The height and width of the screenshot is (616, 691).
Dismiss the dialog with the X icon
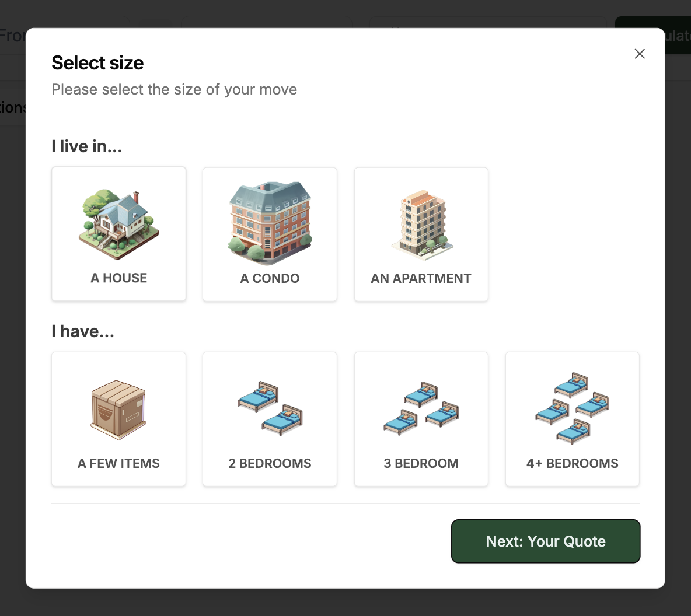(x=640, y=54)
